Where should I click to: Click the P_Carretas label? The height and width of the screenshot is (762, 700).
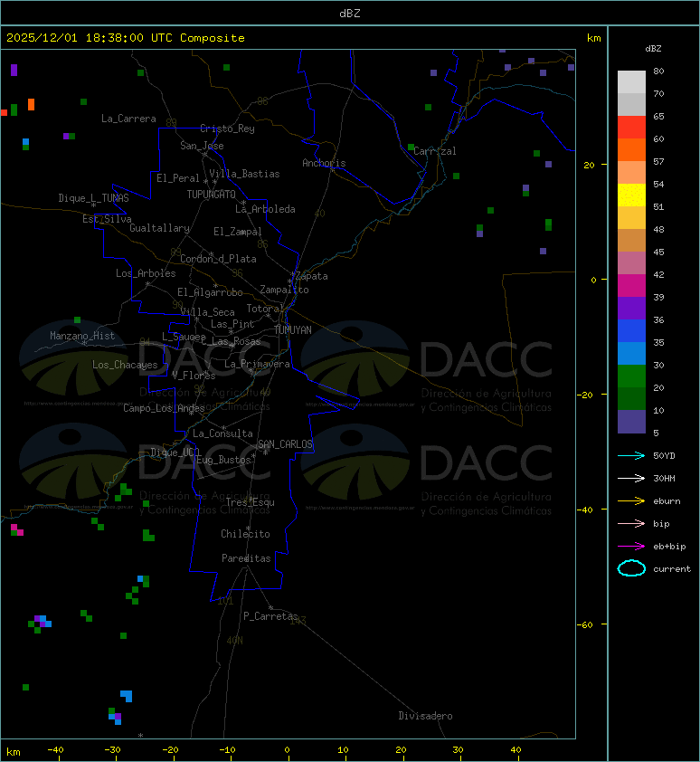(270, 616)
